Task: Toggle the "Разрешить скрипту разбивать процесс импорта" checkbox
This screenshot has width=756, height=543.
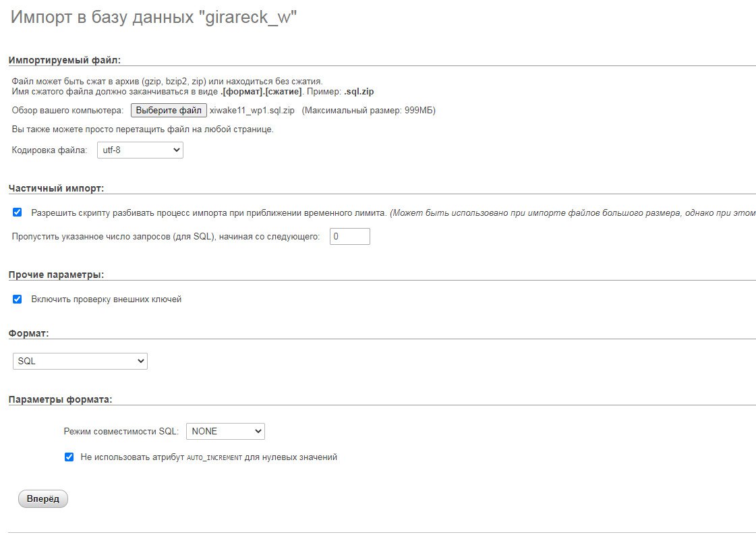Action: 18,212
